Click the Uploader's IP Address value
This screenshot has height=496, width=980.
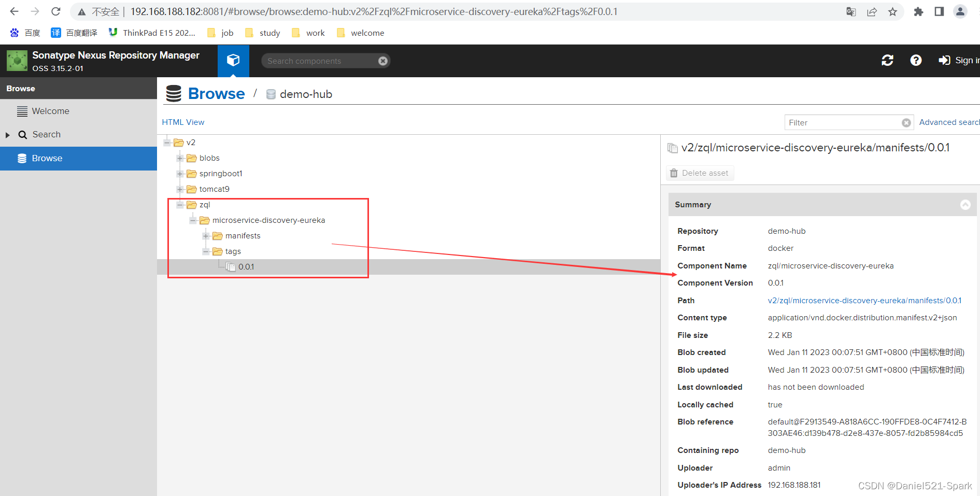794,485
